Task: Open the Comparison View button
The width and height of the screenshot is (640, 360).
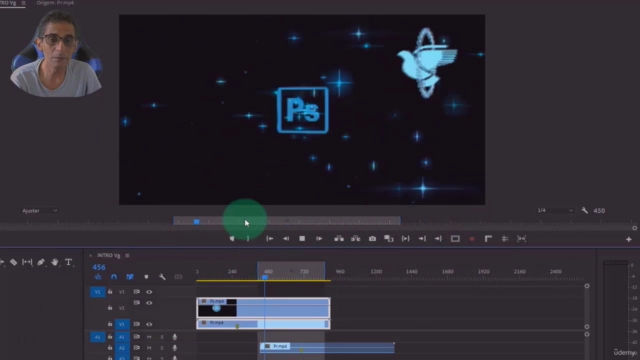Action: [389, 239]
